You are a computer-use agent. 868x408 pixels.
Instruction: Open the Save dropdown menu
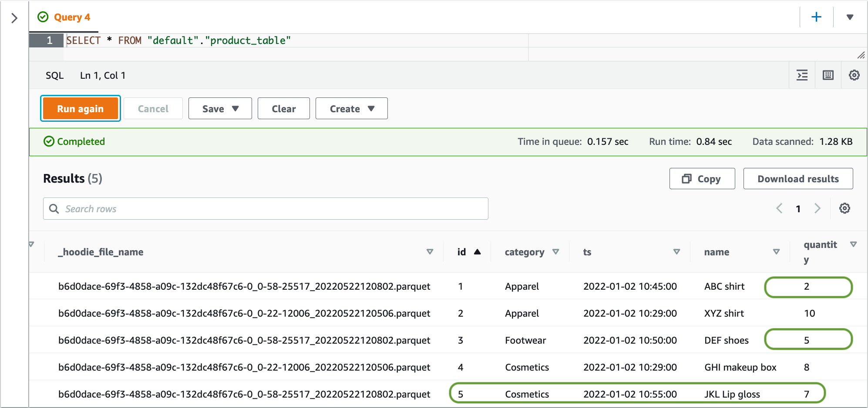tap(220, 109)
